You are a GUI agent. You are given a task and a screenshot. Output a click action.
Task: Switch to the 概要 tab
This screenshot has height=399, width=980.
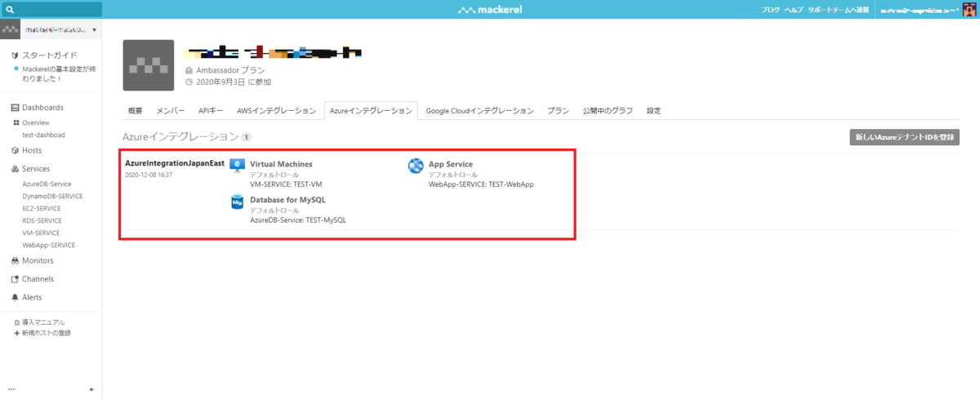[x=136, y=111]
